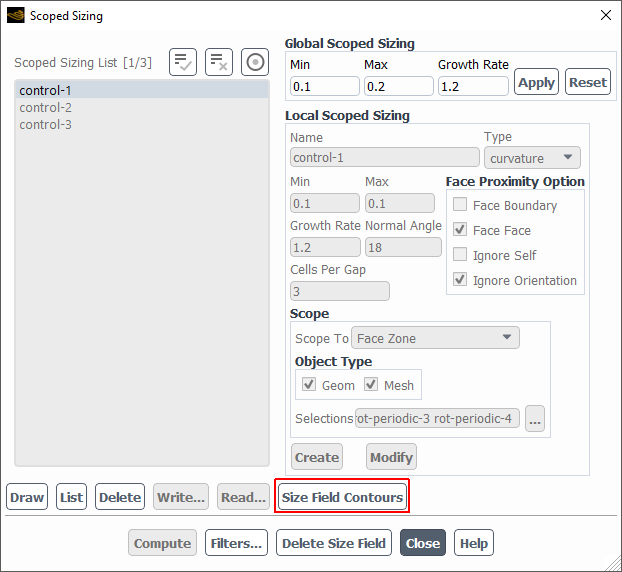This screenshot has height=572, width=622.
Task: Click the Normal Angle field showing 18
Action: click(403, 247)
